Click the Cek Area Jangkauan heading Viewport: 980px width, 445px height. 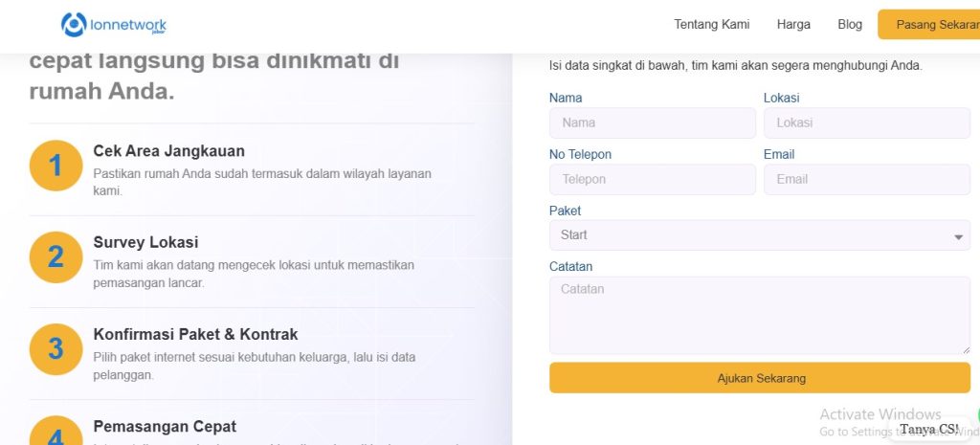pyautogui.click(x=168, y=151)
